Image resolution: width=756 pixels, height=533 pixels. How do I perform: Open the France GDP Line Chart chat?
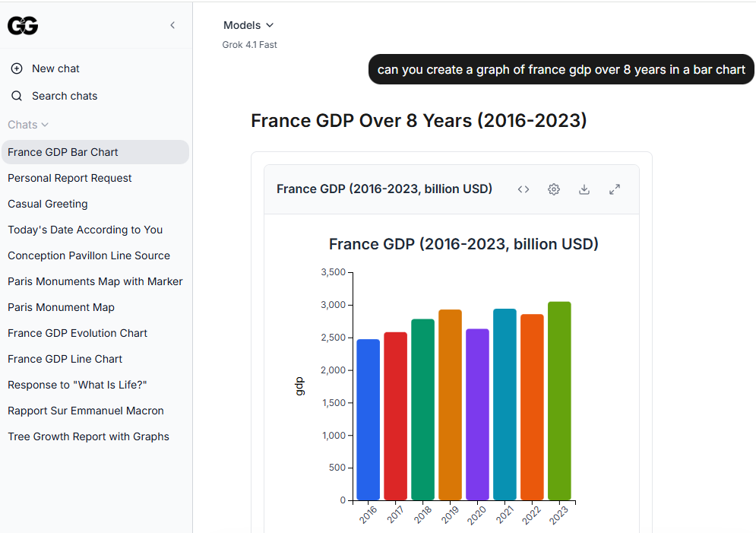tap(65, 359)
